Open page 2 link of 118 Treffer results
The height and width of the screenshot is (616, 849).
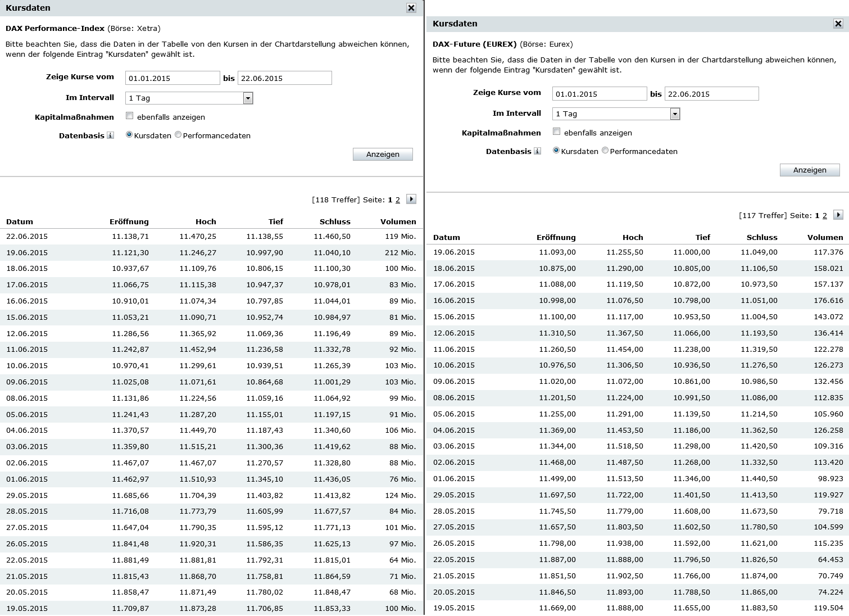(398, 200)
